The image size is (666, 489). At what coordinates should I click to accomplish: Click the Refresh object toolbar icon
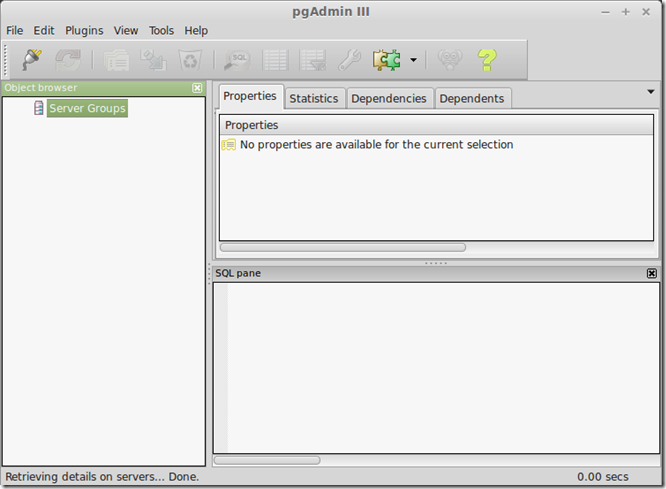click(68, 59)
